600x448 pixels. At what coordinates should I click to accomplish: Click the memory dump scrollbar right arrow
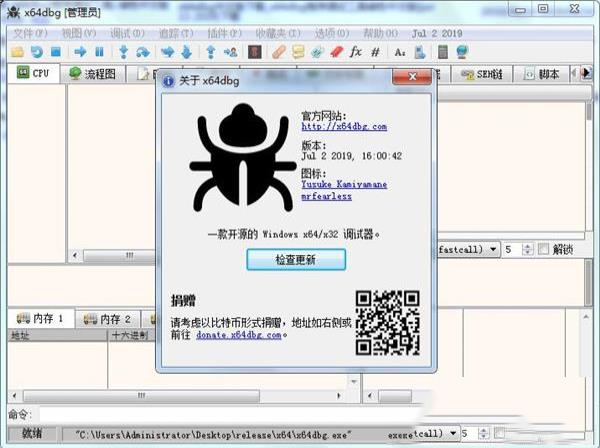(x=339, y=396)
